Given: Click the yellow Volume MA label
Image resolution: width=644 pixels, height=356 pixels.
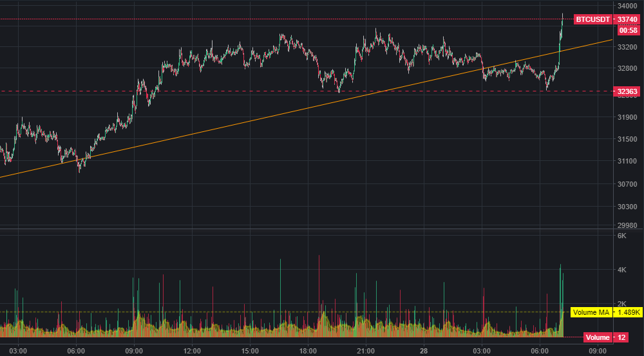Looking at the screenshot, I should tap(591, 312).
